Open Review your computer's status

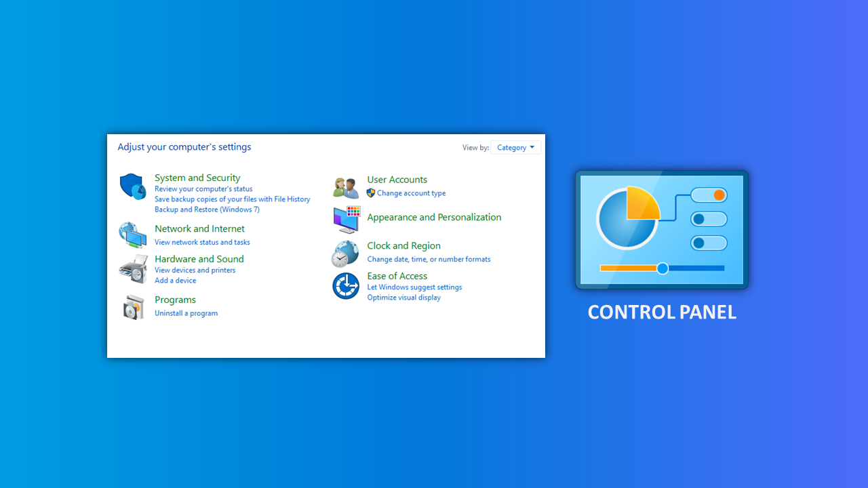coord(203,189)
